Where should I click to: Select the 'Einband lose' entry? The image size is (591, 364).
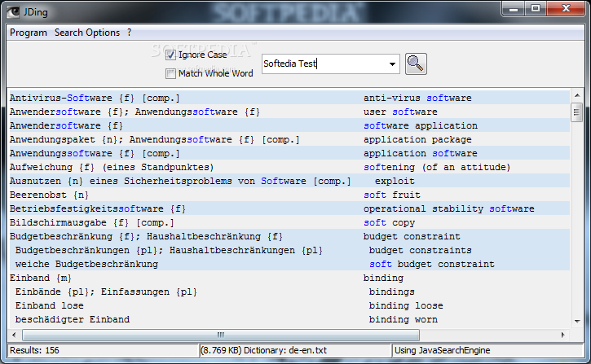tap(50, 305)
